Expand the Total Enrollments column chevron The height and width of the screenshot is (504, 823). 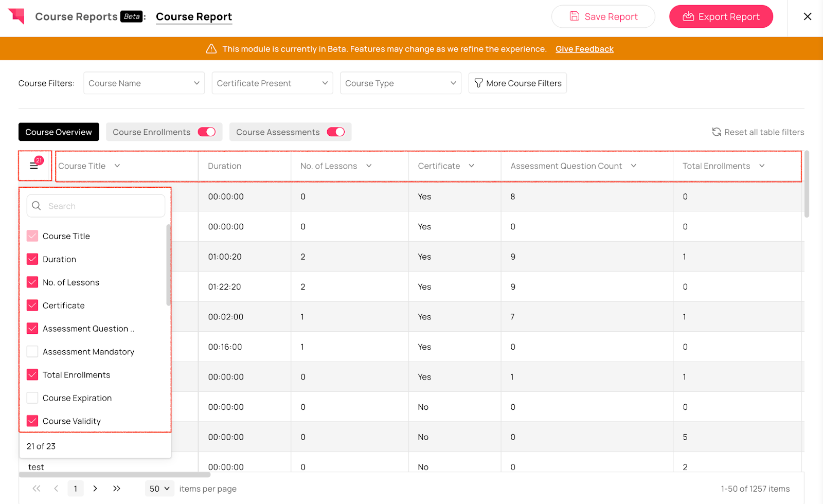(762, 166)
